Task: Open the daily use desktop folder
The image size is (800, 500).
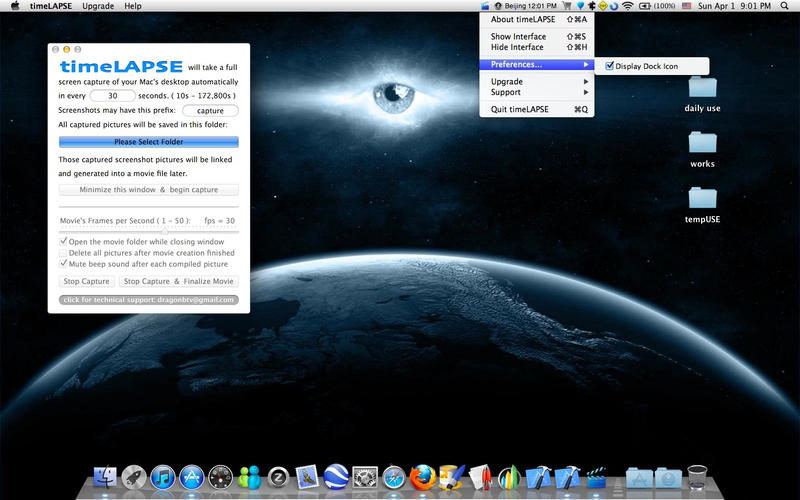Action: (702, 94)
